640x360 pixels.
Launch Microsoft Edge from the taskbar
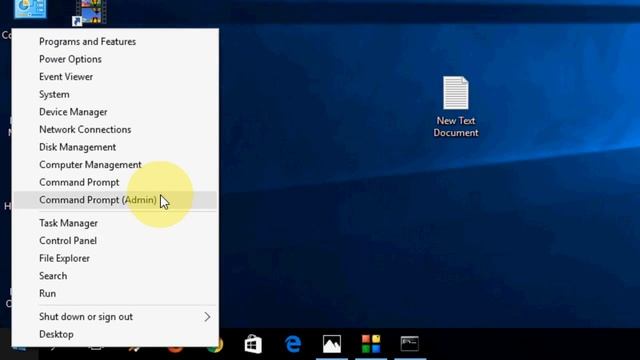pos(293,344)
